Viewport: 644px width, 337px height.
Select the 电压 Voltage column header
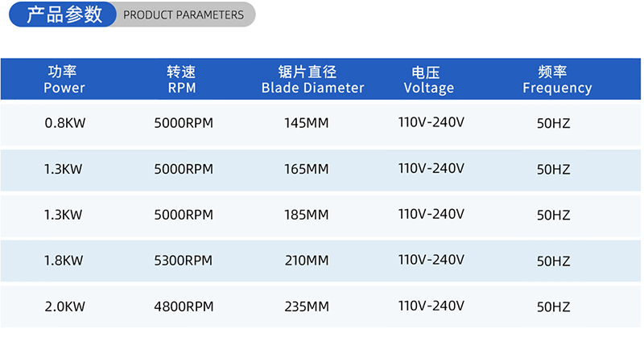click(428, 80)
